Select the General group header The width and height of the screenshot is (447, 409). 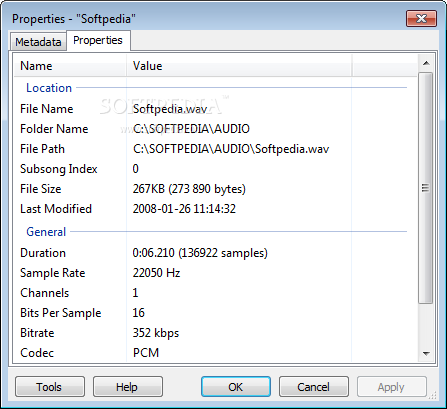coord(46,232)
